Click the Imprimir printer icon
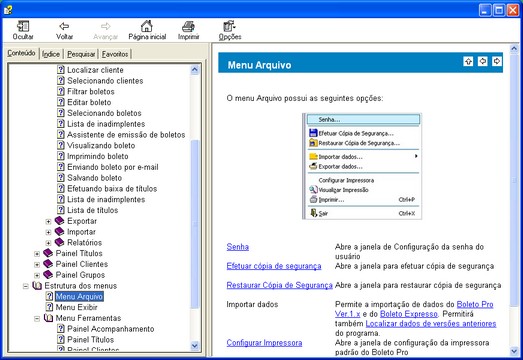The height and width of the screenshot is (360, 523). [x=188, y=26]
